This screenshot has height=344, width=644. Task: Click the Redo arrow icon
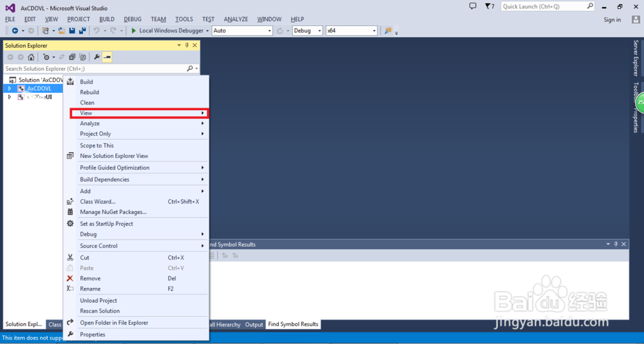point(113,31)
